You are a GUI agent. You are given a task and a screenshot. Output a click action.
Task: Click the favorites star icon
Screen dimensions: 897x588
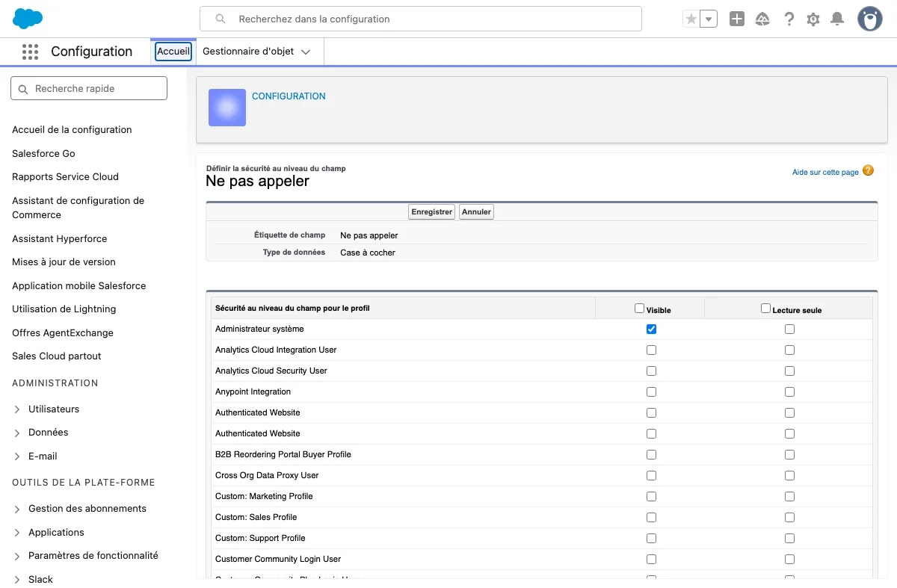[x=691, y=19]
